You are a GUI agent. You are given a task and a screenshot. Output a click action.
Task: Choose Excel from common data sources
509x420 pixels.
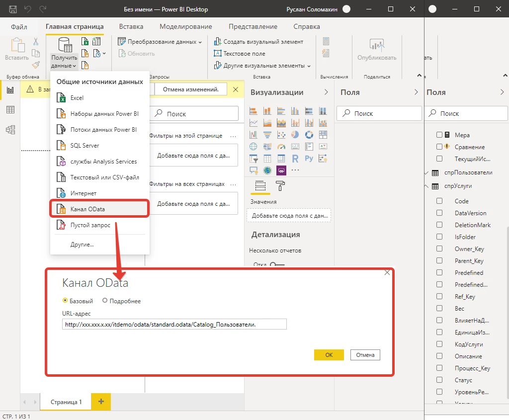[x=77, y=98]
